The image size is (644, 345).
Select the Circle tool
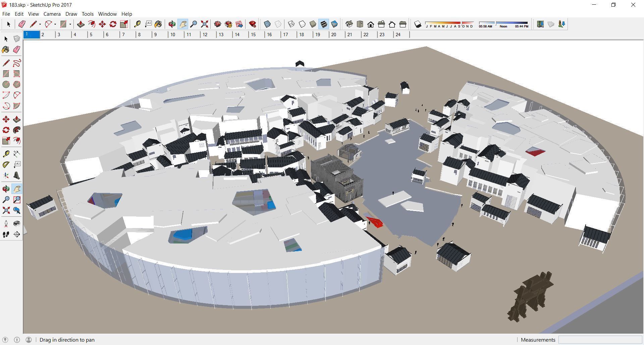pyautogui.click(x=6, y=84)
